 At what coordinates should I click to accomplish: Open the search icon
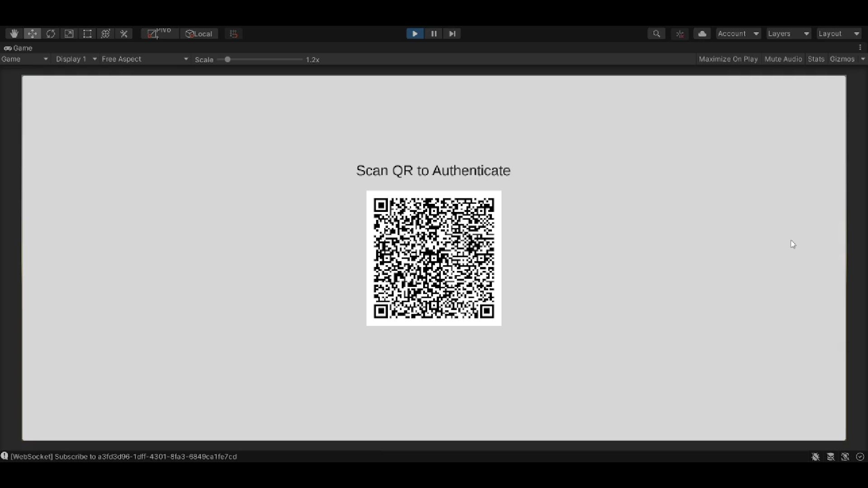(x=656, y=34)
